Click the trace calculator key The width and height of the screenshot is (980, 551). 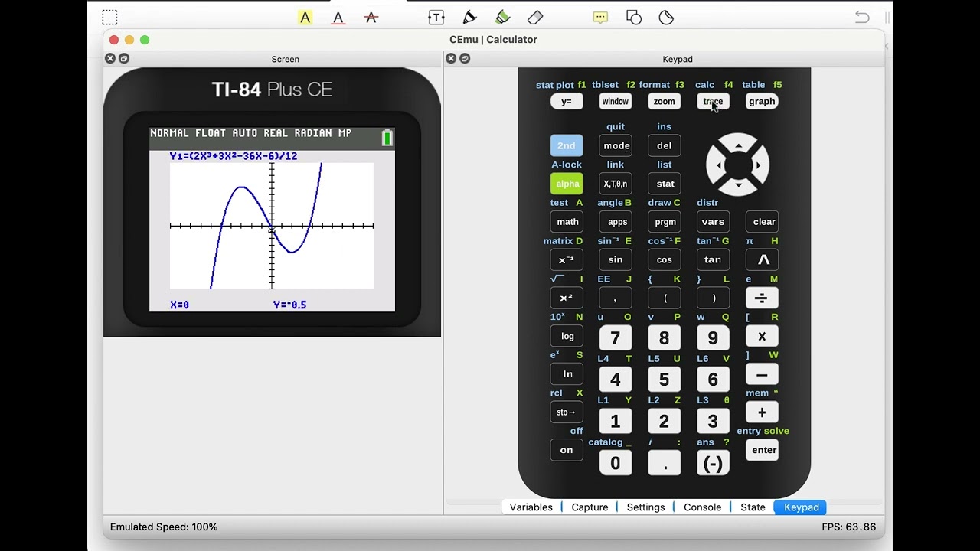click(713, 101)
